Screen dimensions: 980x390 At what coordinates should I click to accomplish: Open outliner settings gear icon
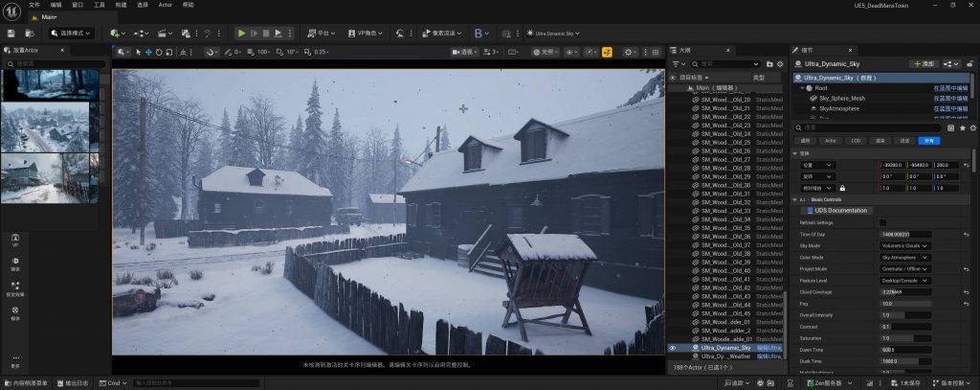780,63
